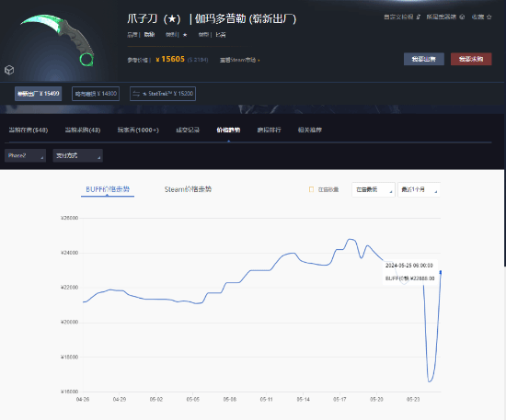Switch to the 相关推荐 tab

(x=310, y=130)
